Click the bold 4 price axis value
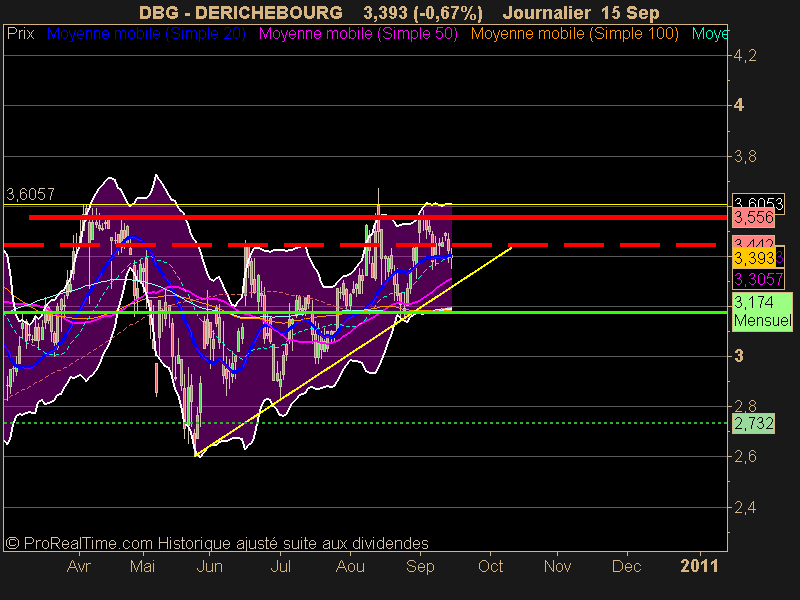The width and height of the screenshot is (800, 600). pyautogui.click(x=739, y=106)
